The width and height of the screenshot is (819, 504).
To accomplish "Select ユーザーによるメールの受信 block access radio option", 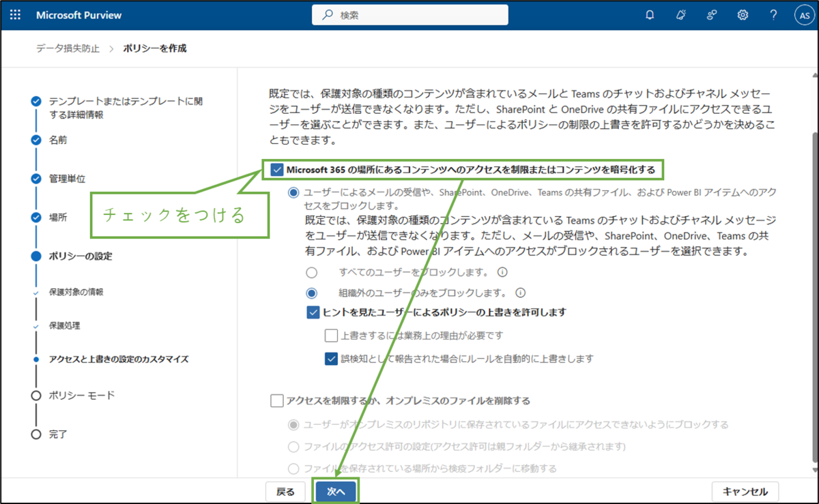I will coord(293,193).
